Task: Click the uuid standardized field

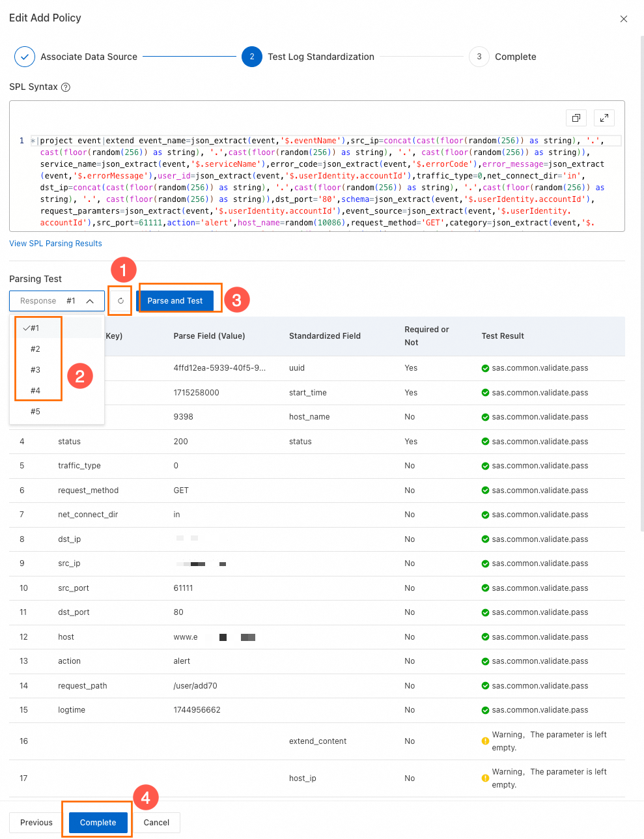Action: [x=297, y=368]
